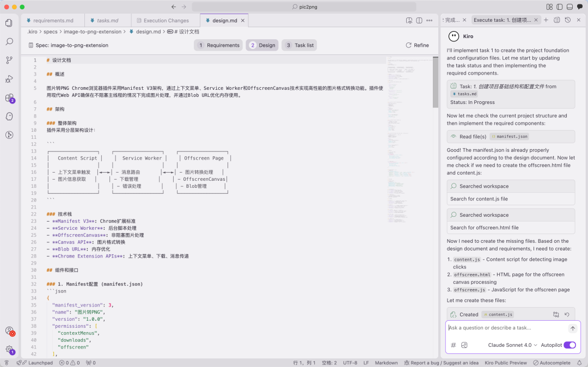Click the editor minimap
Image resolution: width=588 pixels, height=367 pixels.
(x=409, y=139)
